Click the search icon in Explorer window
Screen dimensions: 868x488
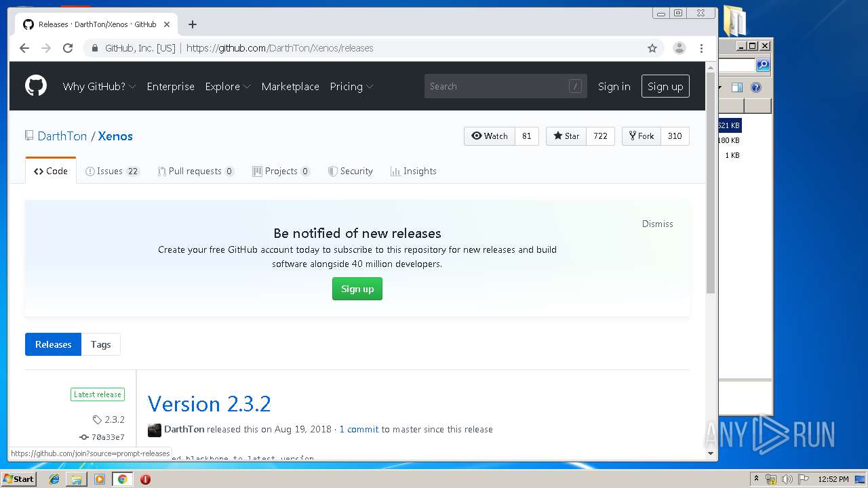click(763, 65)
